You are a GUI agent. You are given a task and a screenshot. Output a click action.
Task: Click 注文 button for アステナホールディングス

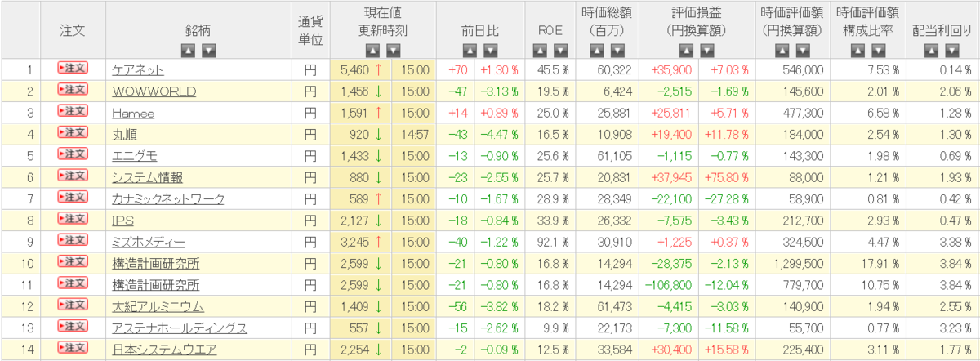(73, 327)
